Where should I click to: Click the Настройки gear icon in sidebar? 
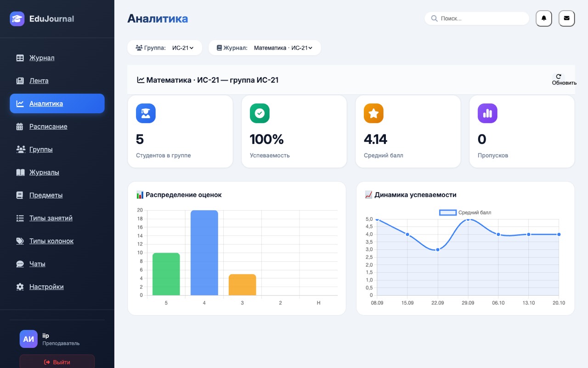(x=20, y=287)
